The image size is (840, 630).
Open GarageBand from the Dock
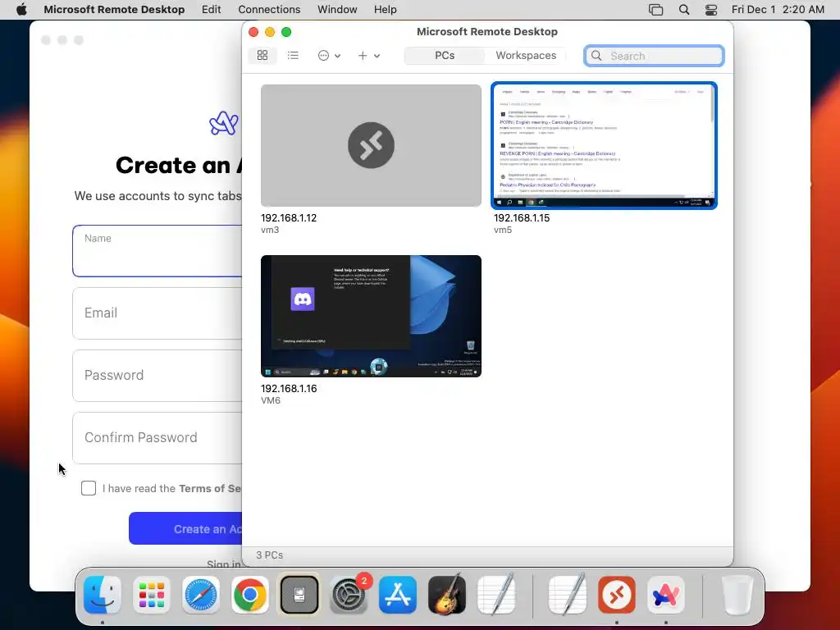[x=447, y=595]
